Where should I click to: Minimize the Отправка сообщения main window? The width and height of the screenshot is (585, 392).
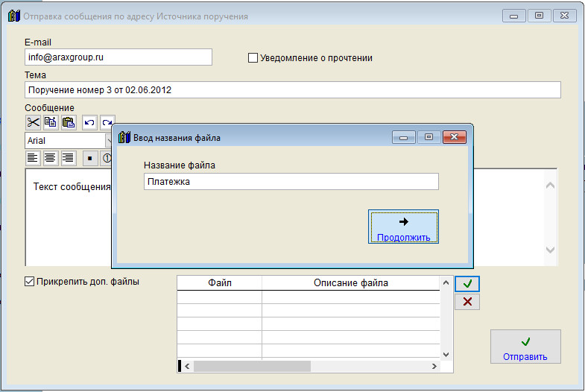(513, 16)
